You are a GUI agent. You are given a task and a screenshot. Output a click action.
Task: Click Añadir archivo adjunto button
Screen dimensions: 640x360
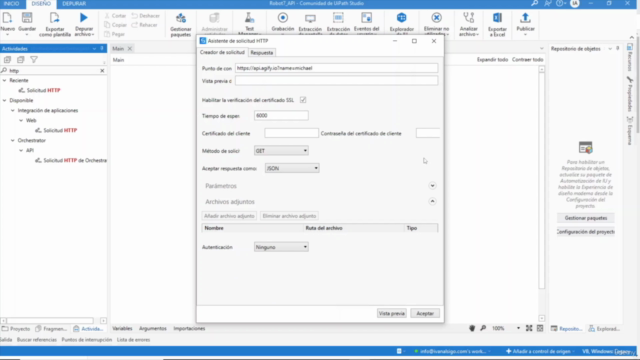click(229, 216)
